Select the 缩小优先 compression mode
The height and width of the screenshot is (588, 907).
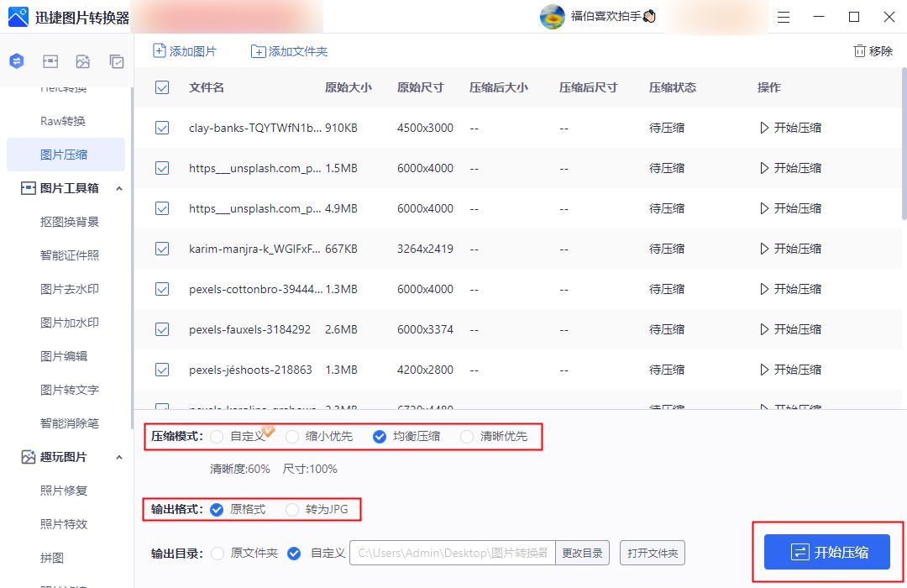[292, 437]
